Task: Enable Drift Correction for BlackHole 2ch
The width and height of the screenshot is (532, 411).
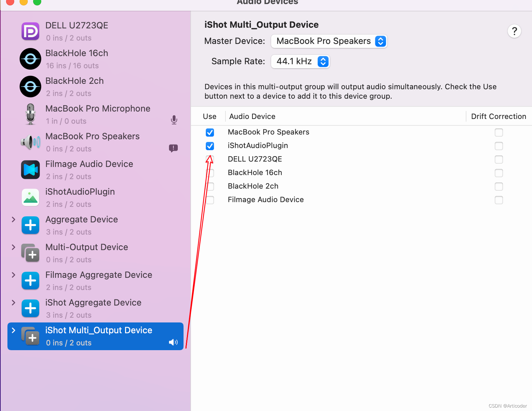Action: (499, 187)
